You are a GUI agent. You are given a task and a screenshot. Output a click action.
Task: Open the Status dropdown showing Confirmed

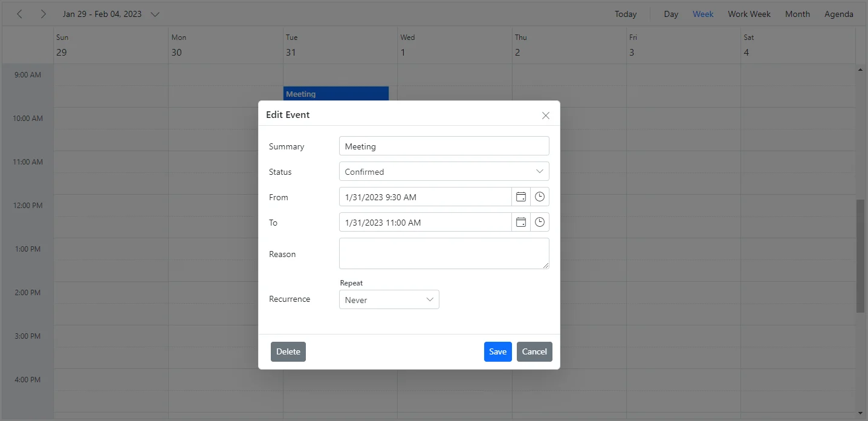click(x=444, y=172)
